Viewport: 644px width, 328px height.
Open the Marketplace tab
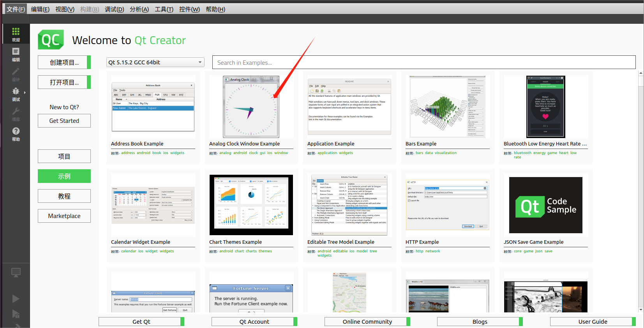(x=64, y=216)
